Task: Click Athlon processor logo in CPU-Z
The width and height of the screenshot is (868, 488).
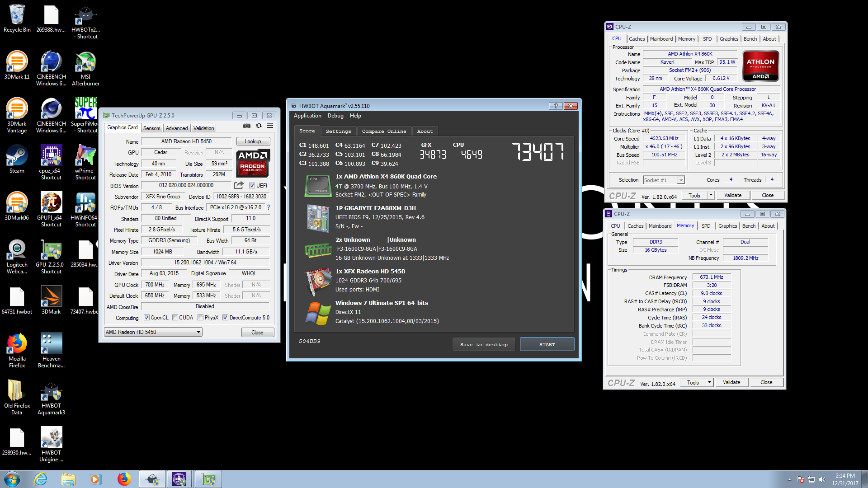Action: tap(760, 66)
